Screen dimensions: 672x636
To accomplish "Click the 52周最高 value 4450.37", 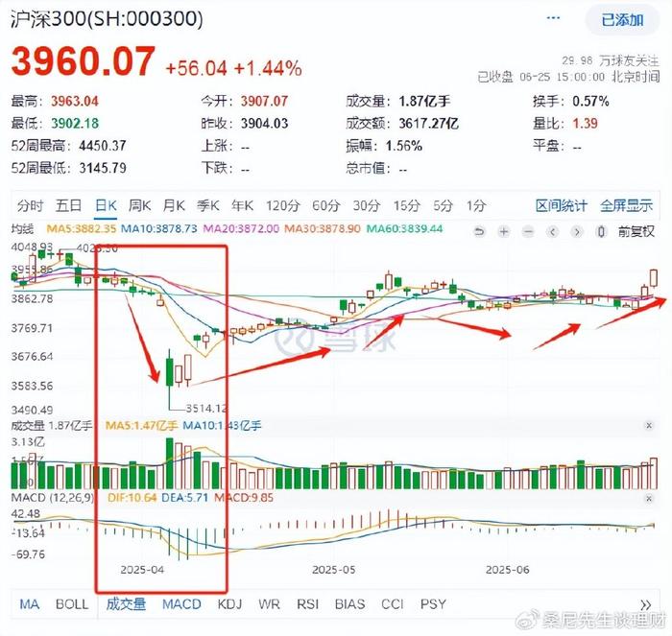I will (x=103, y=146).
